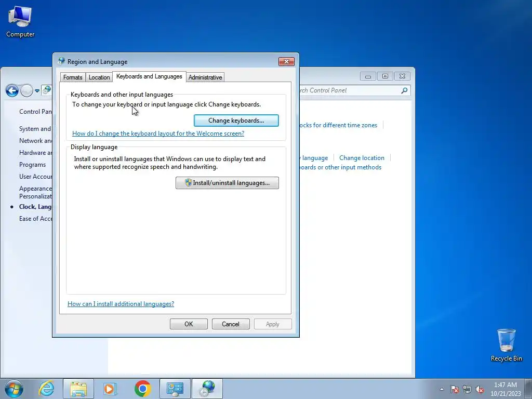
Task: Click the Forward arrow in Control Panel window
Action: 26,90
